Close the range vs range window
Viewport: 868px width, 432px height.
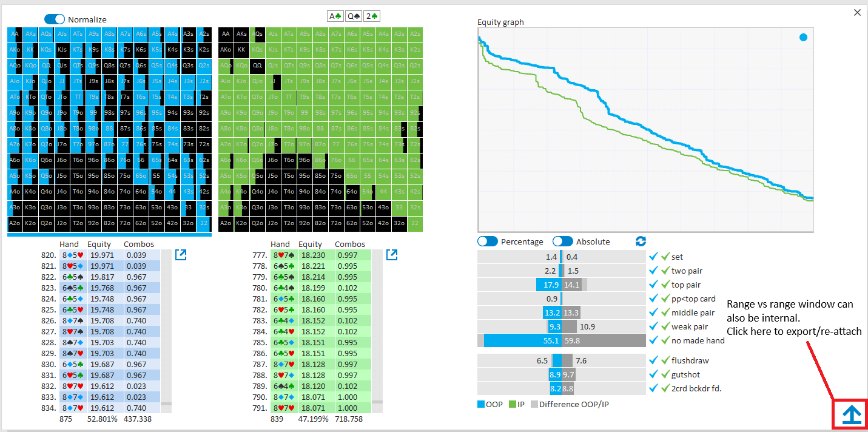(857, 12)
